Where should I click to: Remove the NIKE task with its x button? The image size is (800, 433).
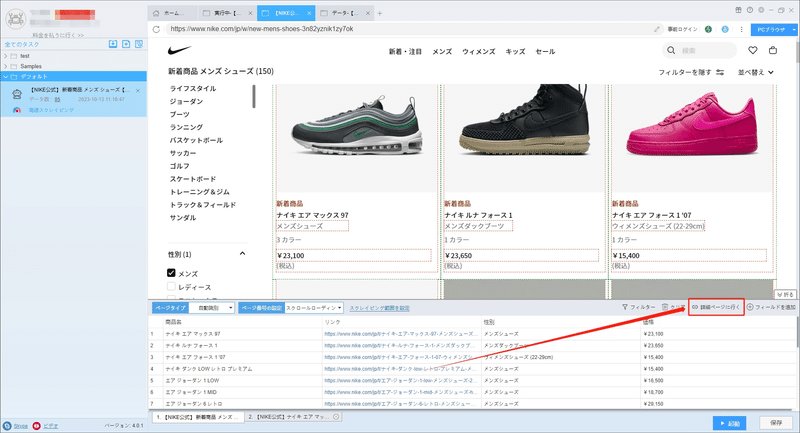[138, 91]
